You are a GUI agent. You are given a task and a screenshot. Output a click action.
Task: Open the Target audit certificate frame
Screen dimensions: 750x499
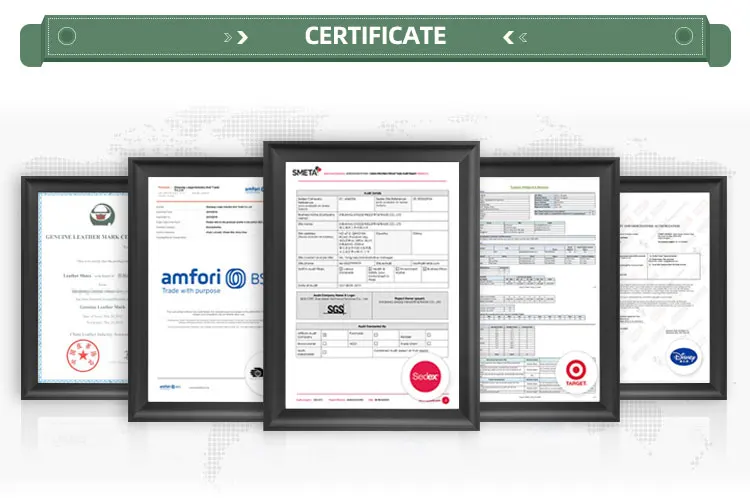549,289
